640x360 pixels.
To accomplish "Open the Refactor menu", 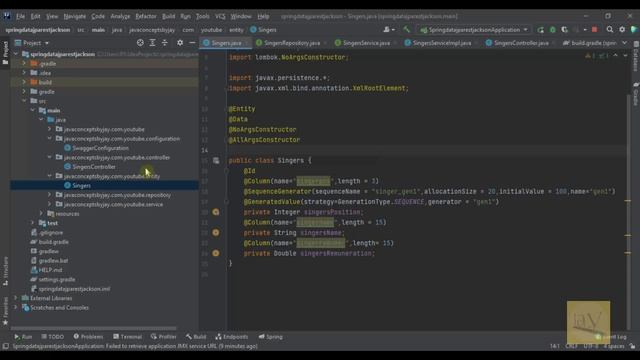I will tap(146, 16).
